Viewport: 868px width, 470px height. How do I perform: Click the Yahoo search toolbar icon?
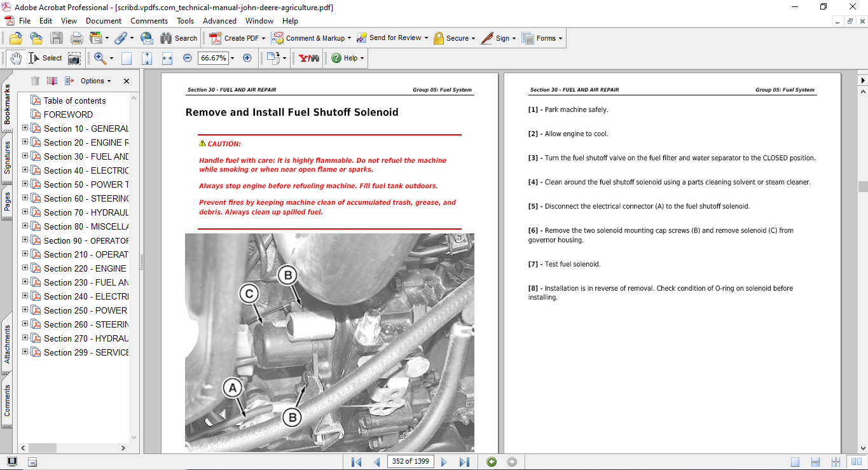pyautogui.click(x=307, y=57)
